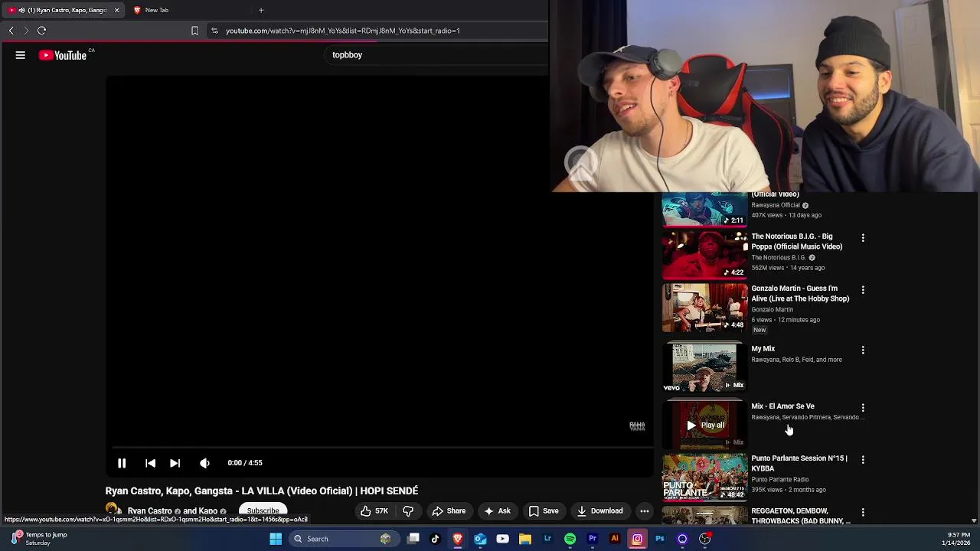
Task: Mute the video volume speaker icon
Action: pyautogui.click(x=204, y=463)
